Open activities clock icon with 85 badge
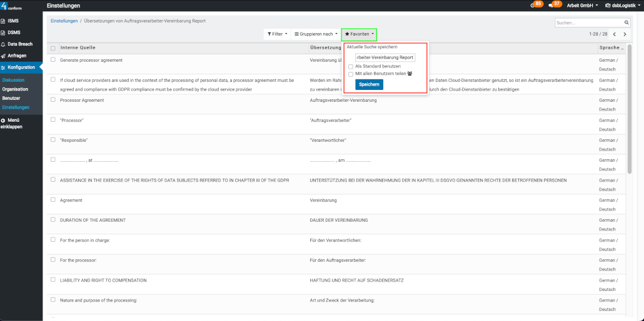This screenshot has height=321, width=644. 533,6
